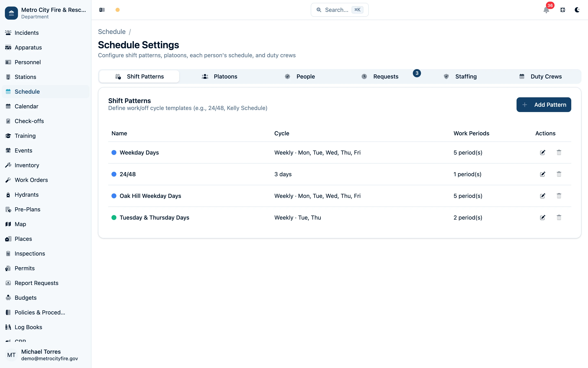The width and height of the screenshot is (588, 368).
Task: Edit the Tuesday & Thursday Days pattern
Action: pos(542,218)
